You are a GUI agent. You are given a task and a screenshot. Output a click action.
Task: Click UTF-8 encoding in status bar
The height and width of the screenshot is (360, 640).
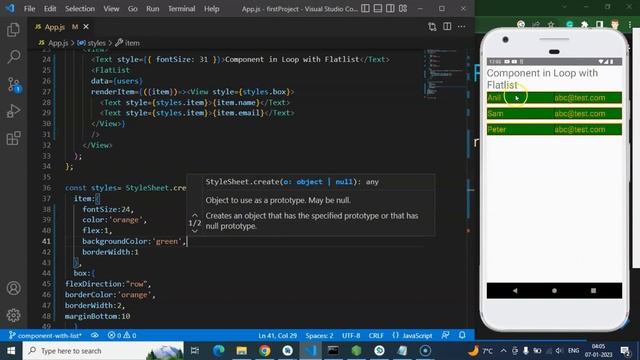tap(351, 336)
